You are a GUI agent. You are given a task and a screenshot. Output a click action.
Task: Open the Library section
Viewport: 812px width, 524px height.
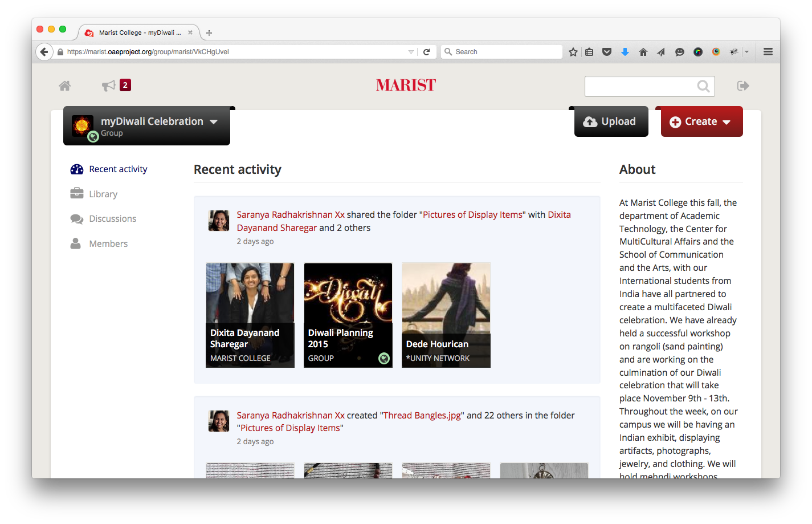pos(103,194)
